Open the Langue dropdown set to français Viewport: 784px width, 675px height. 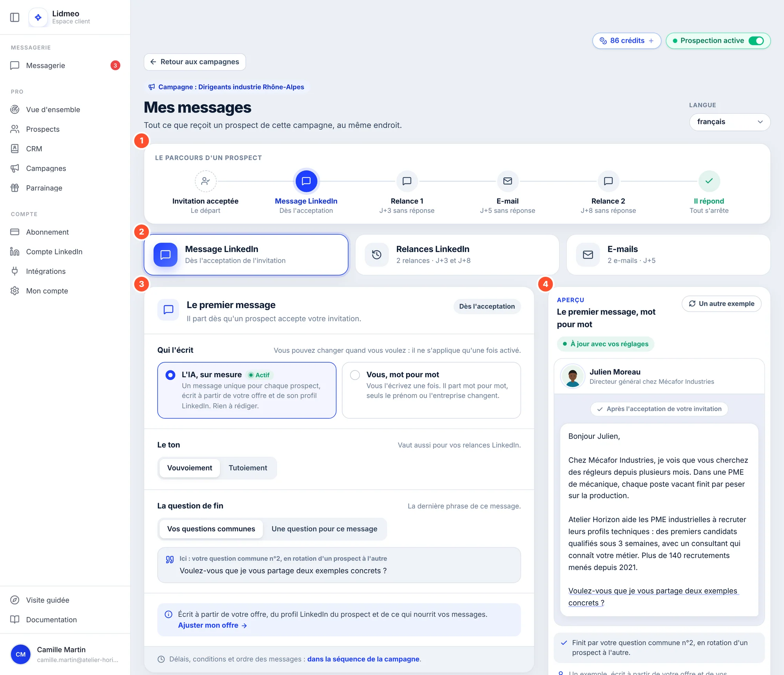pyautogui.click(x=730, y=122)
